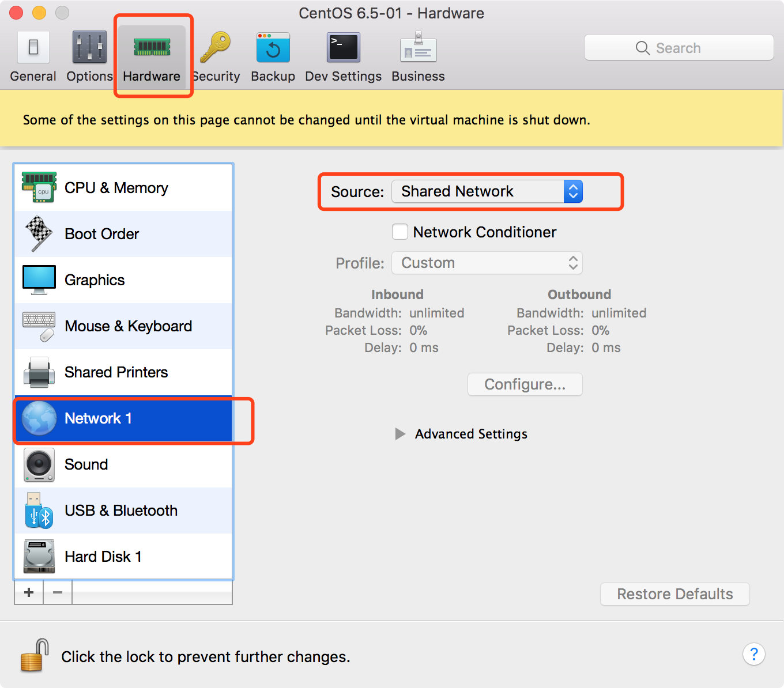Click the Advanced Settings label

tap(471, 434)
